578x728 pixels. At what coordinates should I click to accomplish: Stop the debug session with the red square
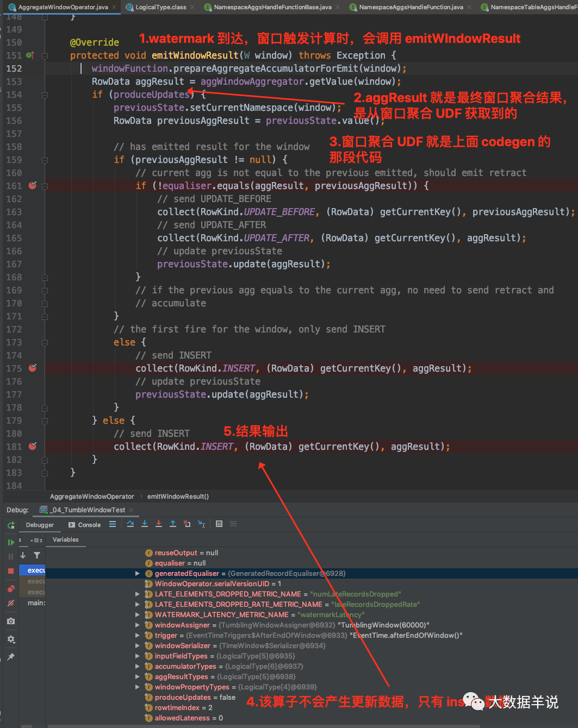[11, 570]
